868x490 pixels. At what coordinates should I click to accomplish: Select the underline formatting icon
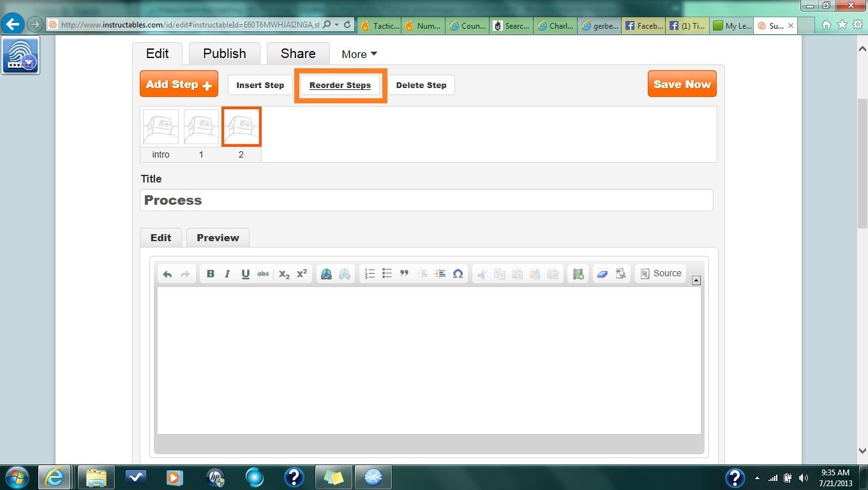245,274
